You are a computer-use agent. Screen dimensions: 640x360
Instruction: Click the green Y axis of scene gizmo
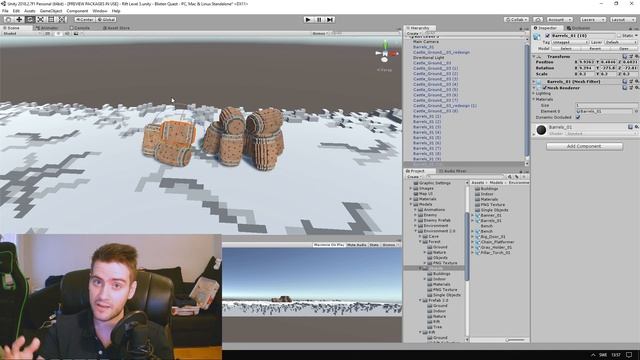[385, 44]
